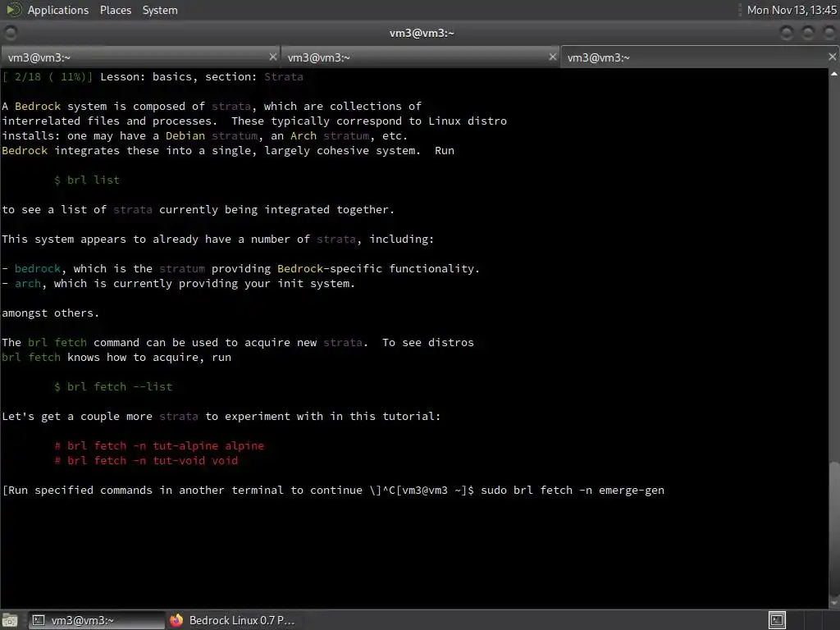The height and width of the screenshot is (630, 840).
Task: Click the '$ brl list' command text
Action: point(87,180)
